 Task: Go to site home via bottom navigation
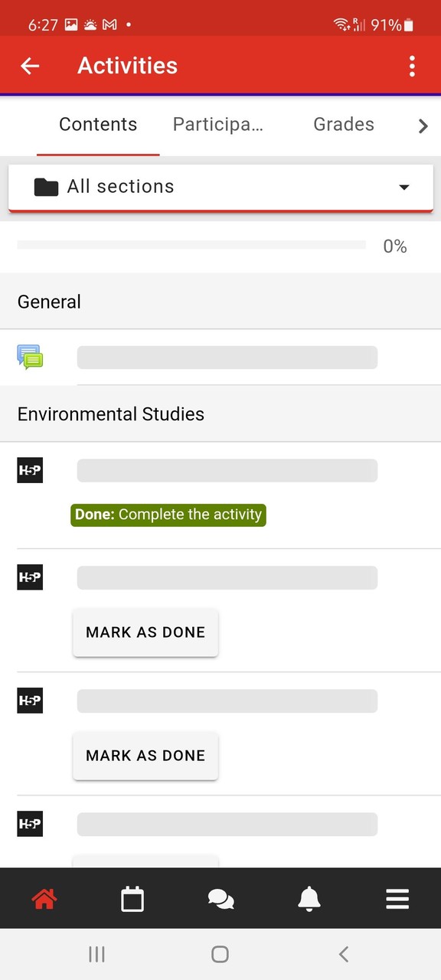(x=44, y=898)
